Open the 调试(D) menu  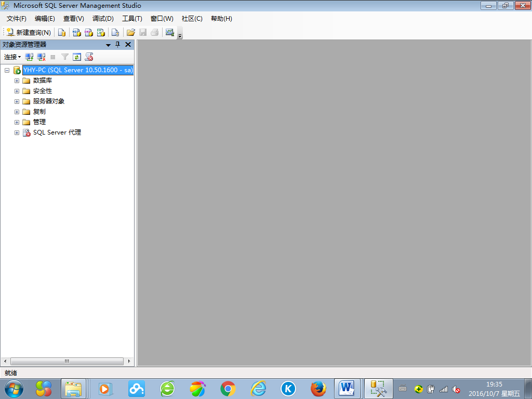coord(103,19)
